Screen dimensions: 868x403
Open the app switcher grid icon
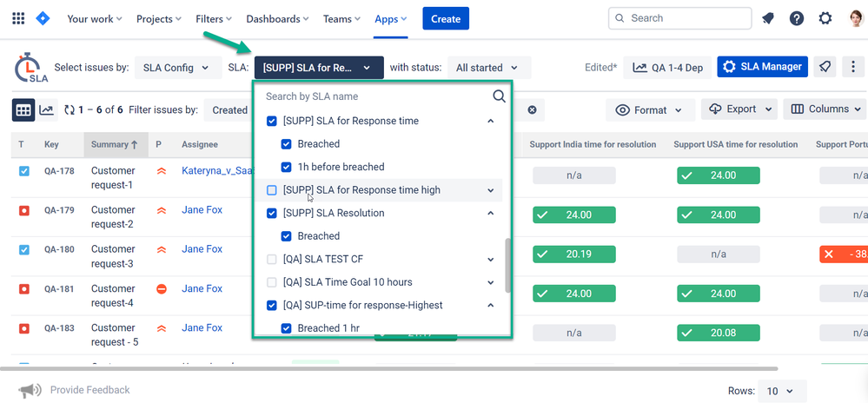[18, 19]
